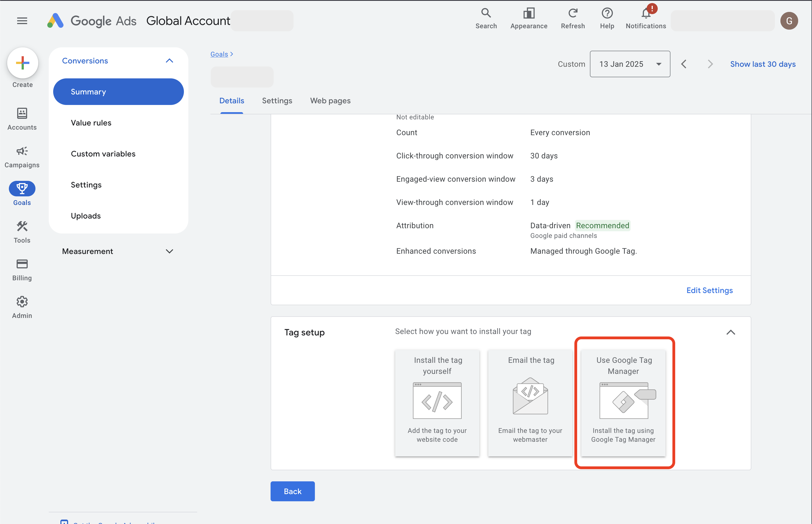This screenshot has height=524, width=812.
Task: Open the Appearance options
Action: (x=529, y=19)
